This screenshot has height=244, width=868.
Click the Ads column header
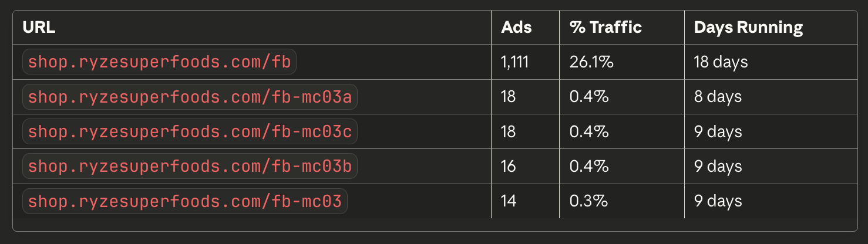click(x=515, y=28)
